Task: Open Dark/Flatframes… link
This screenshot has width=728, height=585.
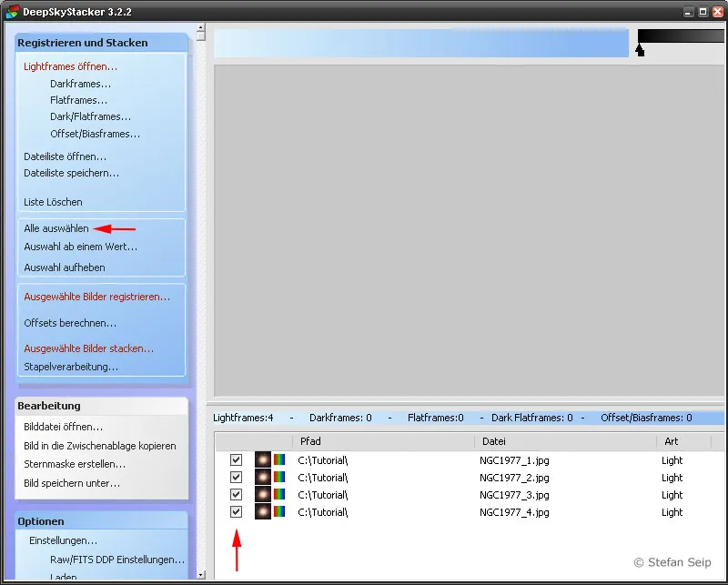Action: [x=90, y=116]
